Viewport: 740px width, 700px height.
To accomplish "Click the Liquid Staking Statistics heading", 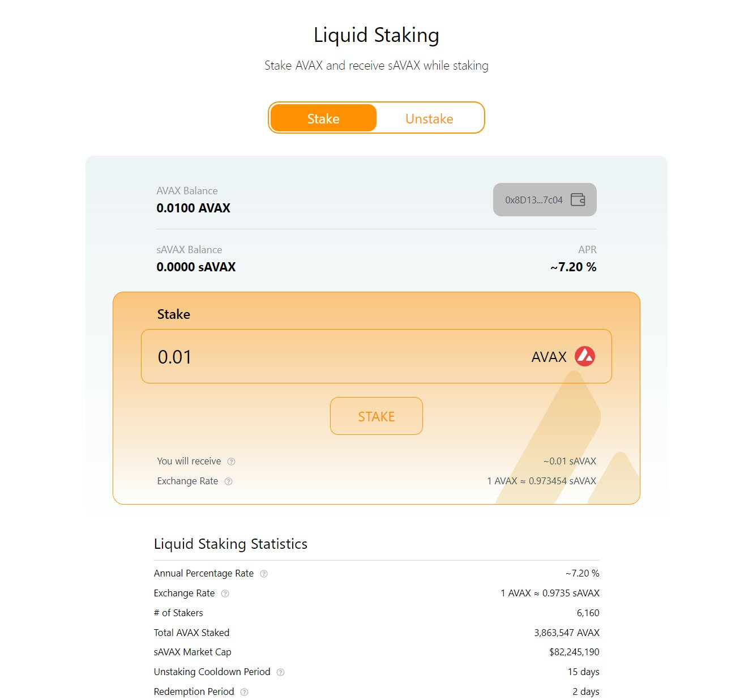I will 230,544.
